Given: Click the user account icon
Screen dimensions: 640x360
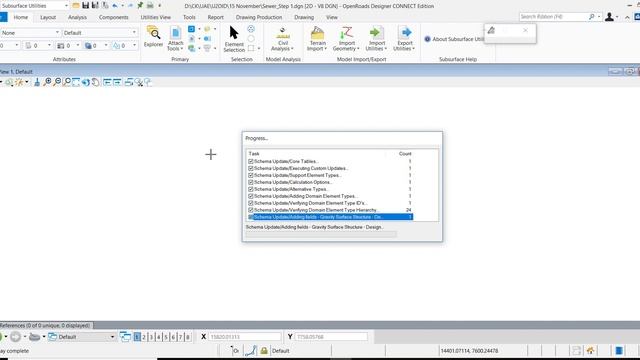Looking at the screenshot, I should pyautogui.click(x=609, y=17).
